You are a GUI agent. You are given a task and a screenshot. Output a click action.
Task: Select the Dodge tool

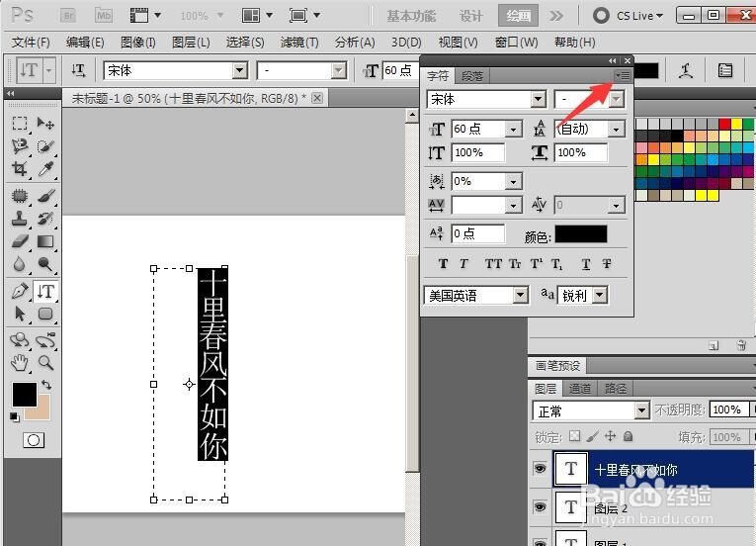pos(45,264)
